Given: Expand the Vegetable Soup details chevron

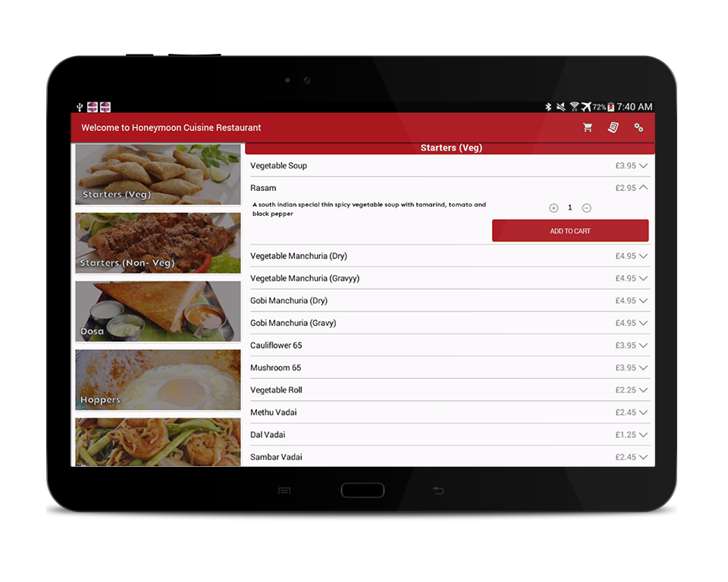Looking at the screenshot, I should point(644,164).
